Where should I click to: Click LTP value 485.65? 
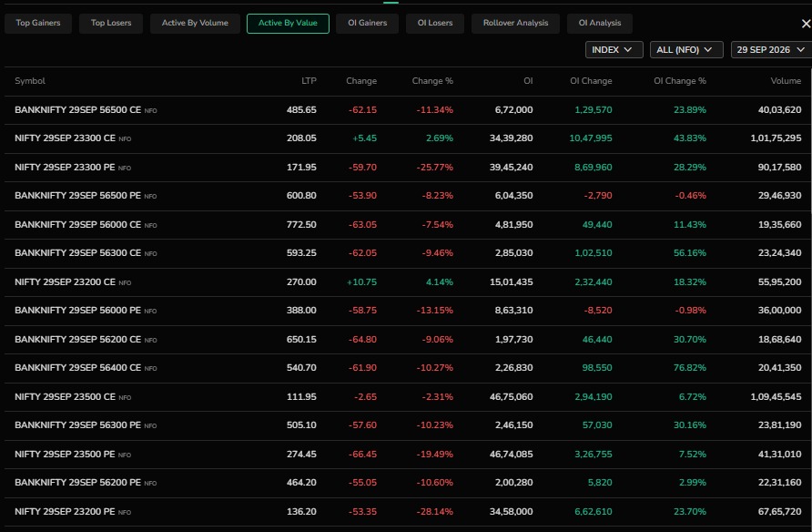pyautogui.click(x=301, y=110)
